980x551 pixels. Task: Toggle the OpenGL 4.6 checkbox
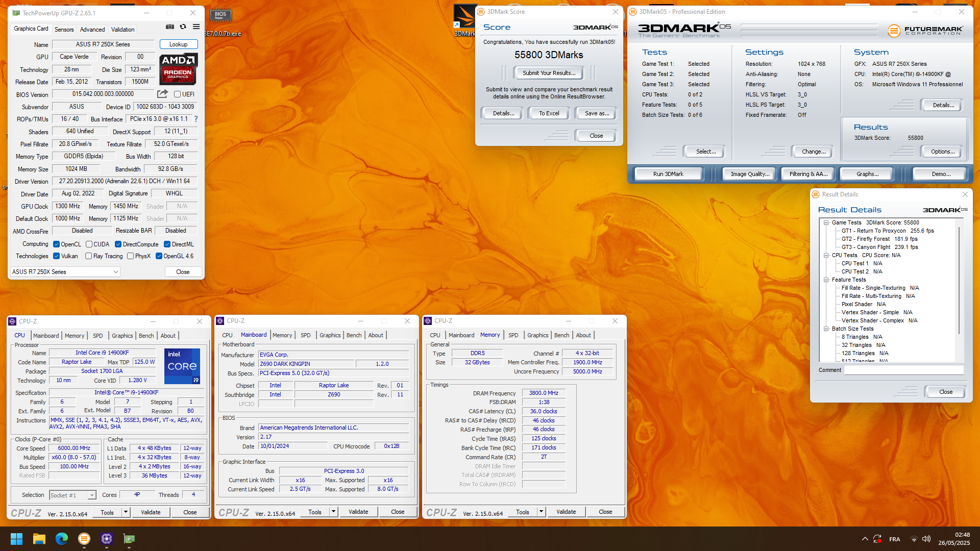159,256
